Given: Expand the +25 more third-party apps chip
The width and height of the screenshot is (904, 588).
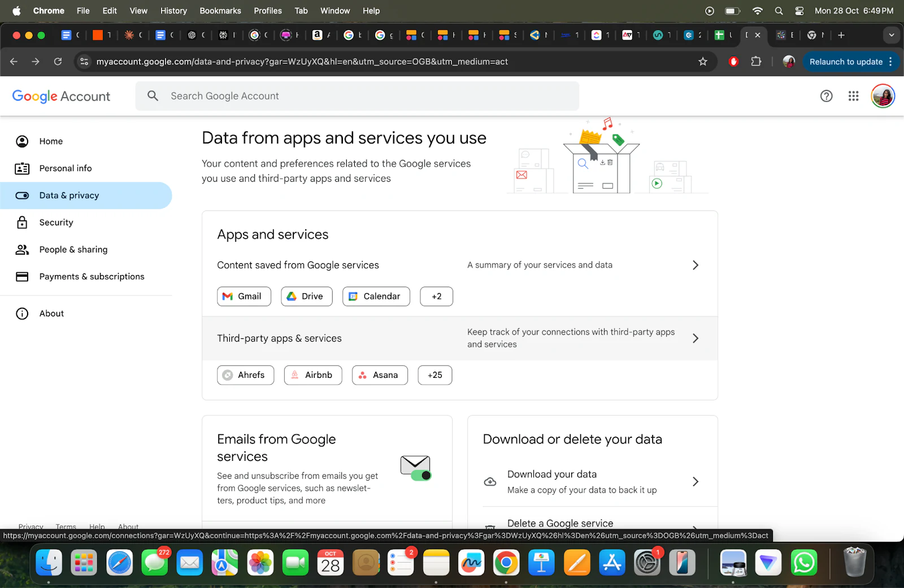Looking at the screenshot, I should tap(435, 375).
